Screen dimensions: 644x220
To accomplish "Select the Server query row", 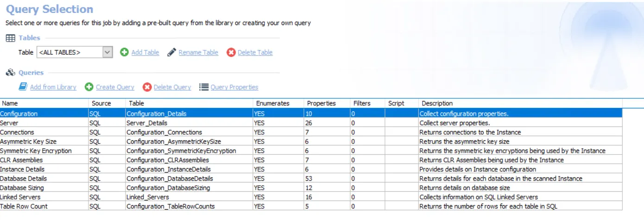I will point(311,123).
